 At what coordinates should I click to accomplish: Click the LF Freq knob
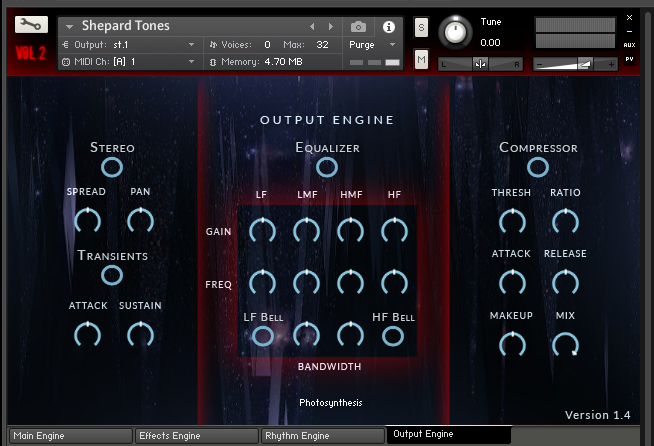(262, 282)
